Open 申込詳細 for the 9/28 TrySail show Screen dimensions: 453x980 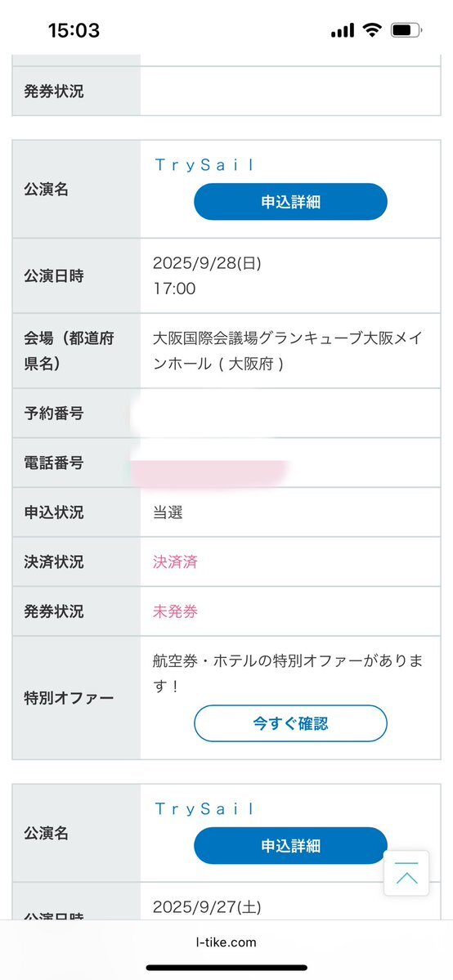(x=290, y=201)
